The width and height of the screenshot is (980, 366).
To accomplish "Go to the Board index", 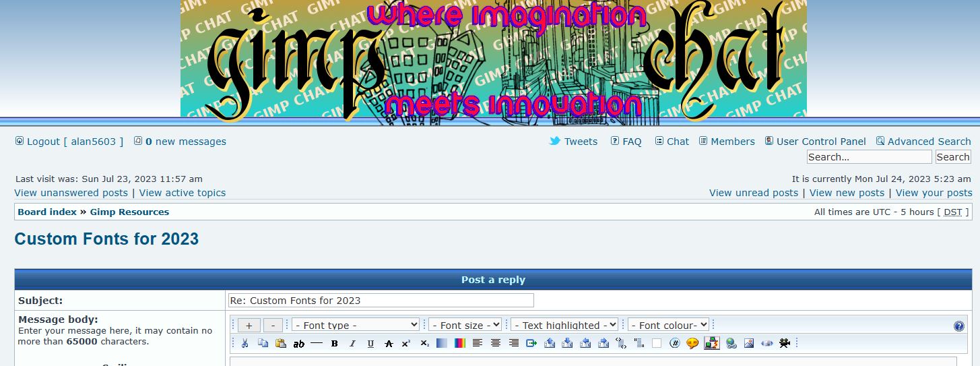I will coord(47,212).
